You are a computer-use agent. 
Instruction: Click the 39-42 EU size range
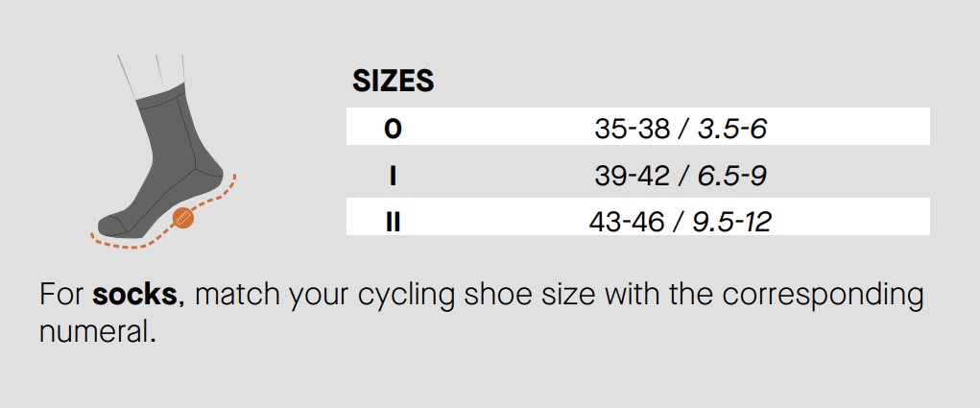click(630, 175)
